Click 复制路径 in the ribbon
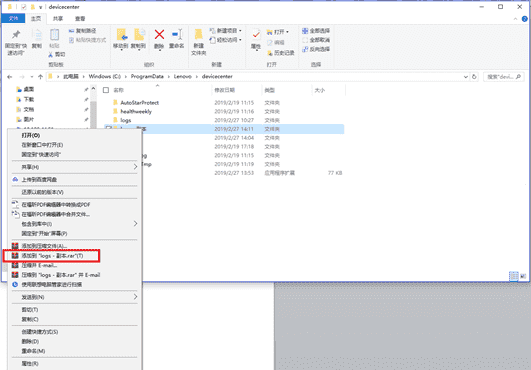 click(82, 31)
